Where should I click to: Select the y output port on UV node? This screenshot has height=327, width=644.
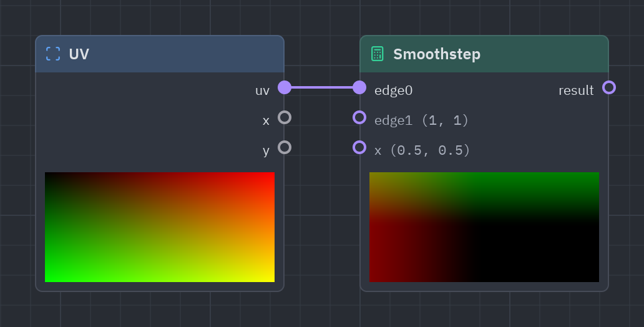point(285,147)
